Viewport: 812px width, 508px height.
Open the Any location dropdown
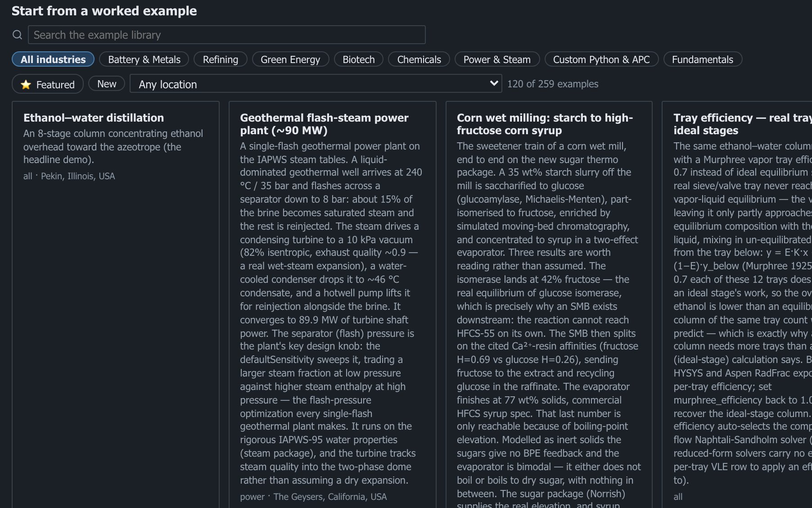coord(316,84)
